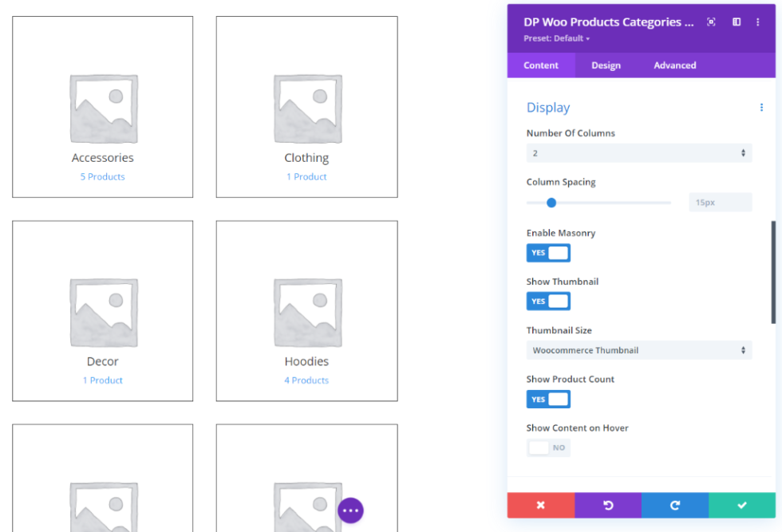The image size is (782, 532).
Task: Click the filter focus icon beside module title
Action: point(711,22)
